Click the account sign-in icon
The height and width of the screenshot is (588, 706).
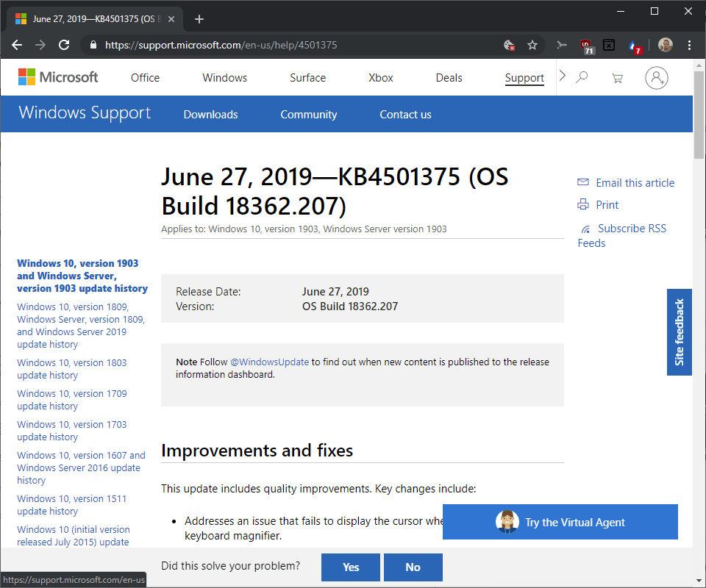click(x=656, y=78)
